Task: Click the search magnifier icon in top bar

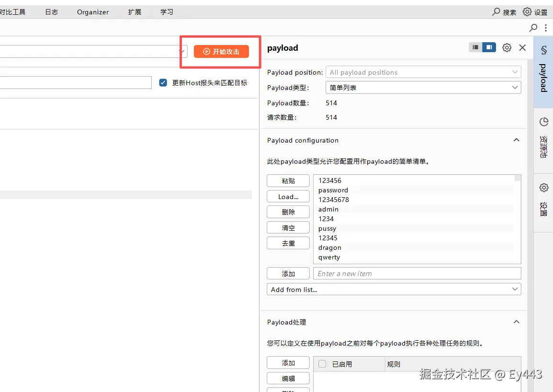Action: [x=496, y=11]
